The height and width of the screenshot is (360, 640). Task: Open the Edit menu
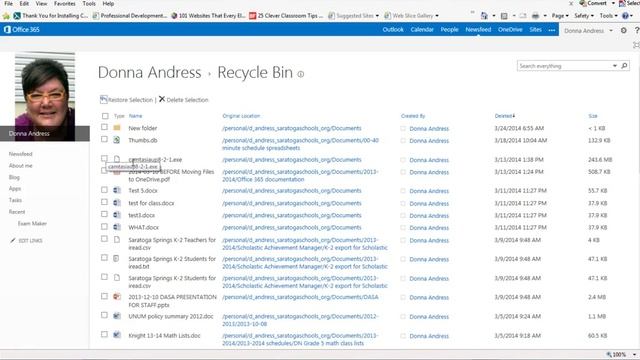[x=24, y=4]
